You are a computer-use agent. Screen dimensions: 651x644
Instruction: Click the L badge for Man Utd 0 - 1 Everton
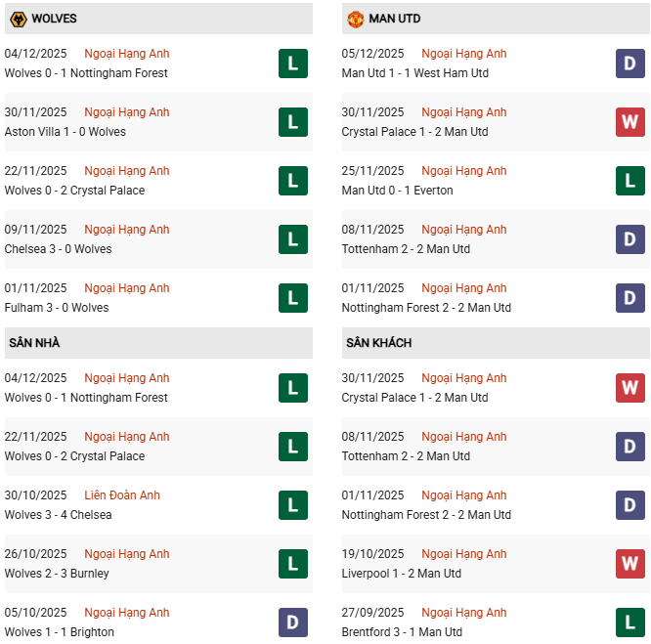tap(629, 181)
